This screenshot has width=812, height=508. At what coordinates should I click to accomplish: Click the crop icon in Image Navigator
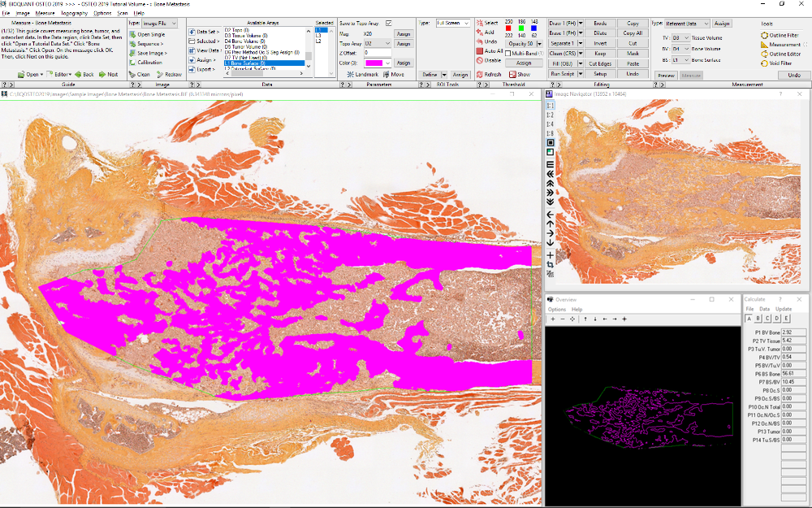click(550, 265)
